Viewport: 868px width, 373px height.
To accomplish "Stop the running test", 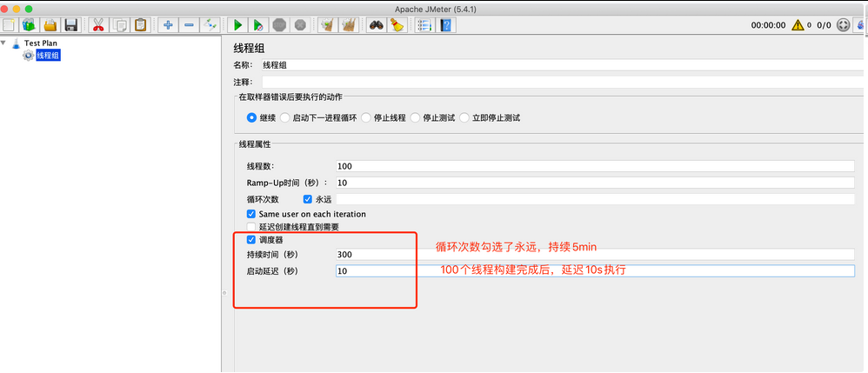I will click(279, 25).
